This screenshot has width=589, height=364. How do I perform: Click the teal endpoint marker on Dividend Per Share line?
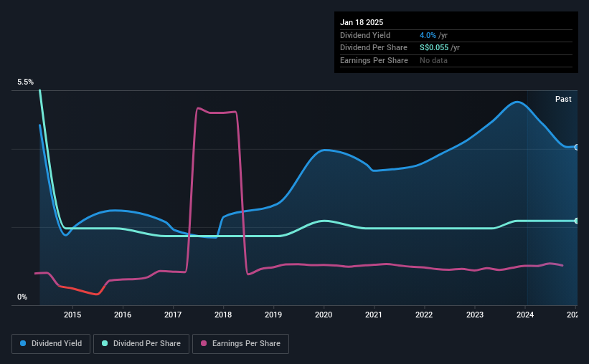[x=577, y=221]
